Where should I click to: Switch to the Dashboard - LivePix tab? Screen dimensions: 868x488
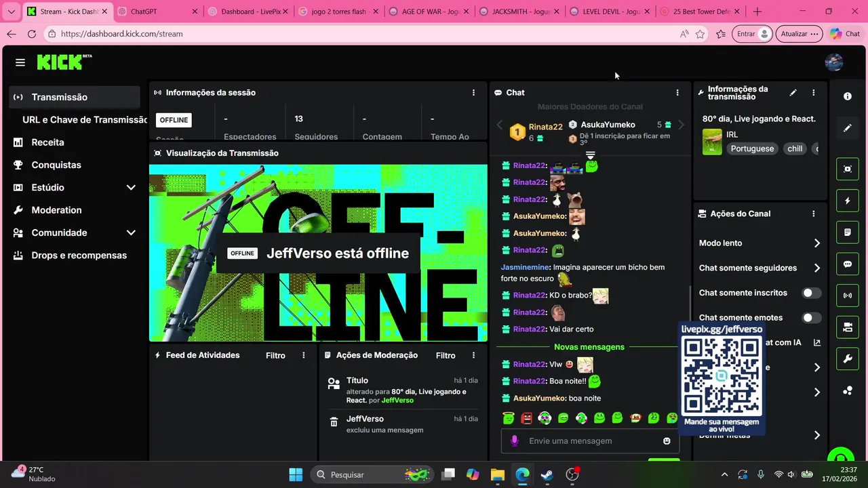tap(248, 12)
